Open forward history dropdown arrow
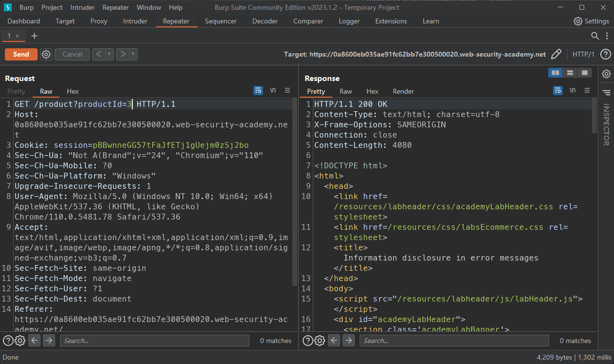The height and width of the screenshot is (364, 614). pyautogui.click(x=133, y=54)
